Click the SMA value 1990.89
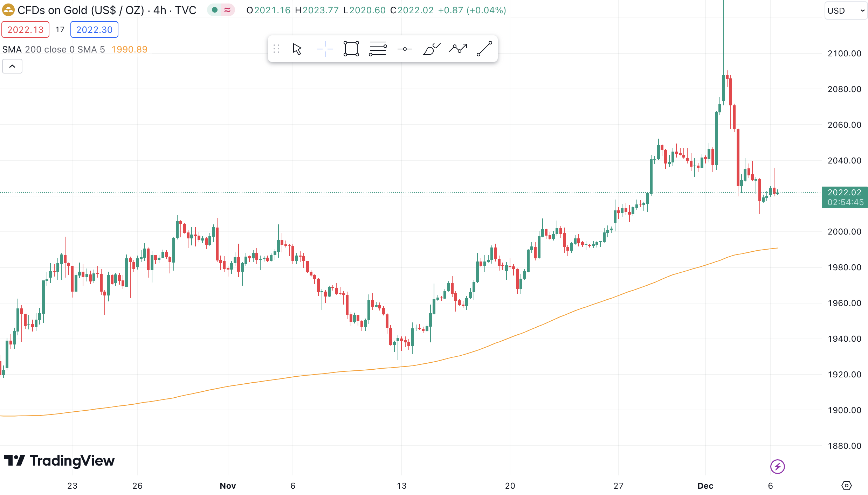This screenshot has height=495, width=868. [129, 49]
